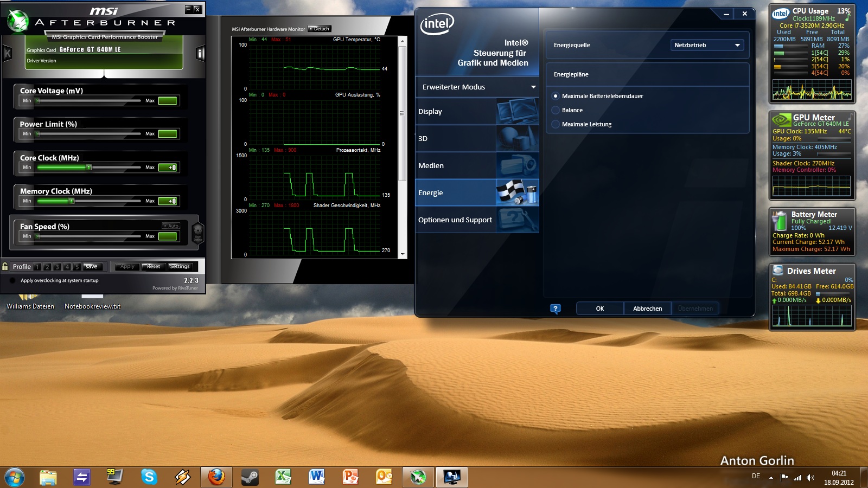Enable Apply overclocking at system startup
Screen dimensions: 868x488
click(x=12, y=280)
